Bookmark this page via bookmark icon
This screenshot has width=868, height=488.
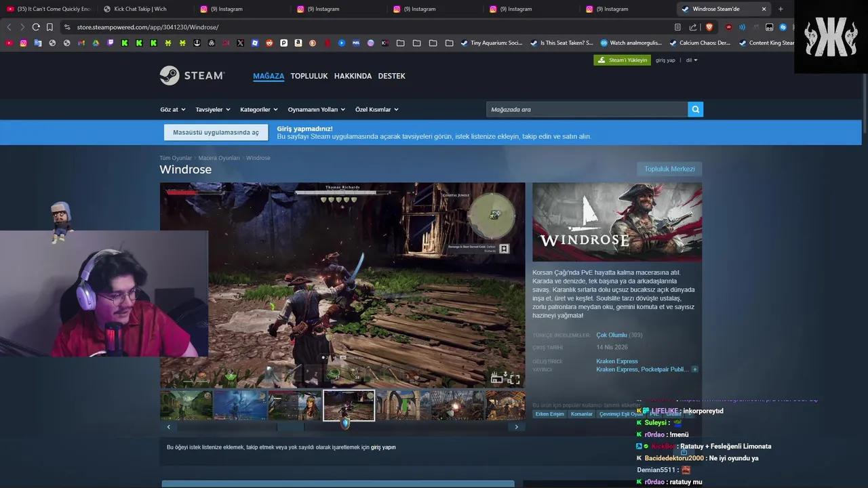pyautogui.click(x=50, y=27)
